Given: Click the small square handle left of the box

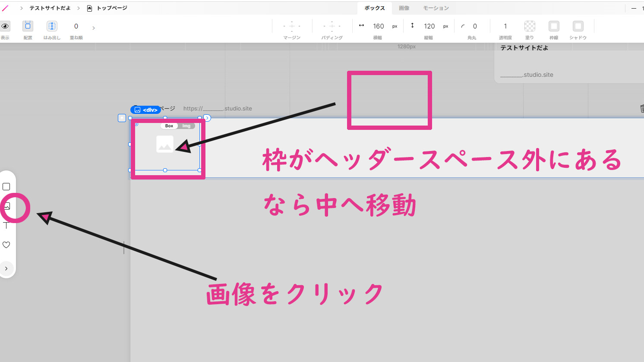Looking at the screenshot, I should click(x=122, y=118).
